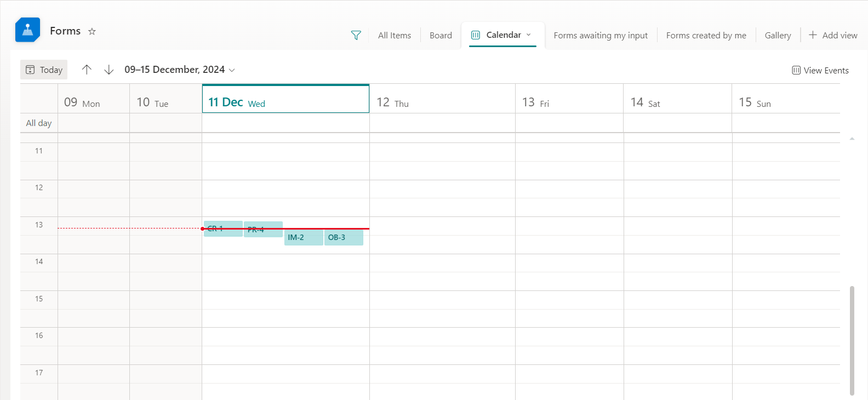Open Forms created by me view
Image resolution: width=868 pixels, height=400 pixels.
[706, 35]
